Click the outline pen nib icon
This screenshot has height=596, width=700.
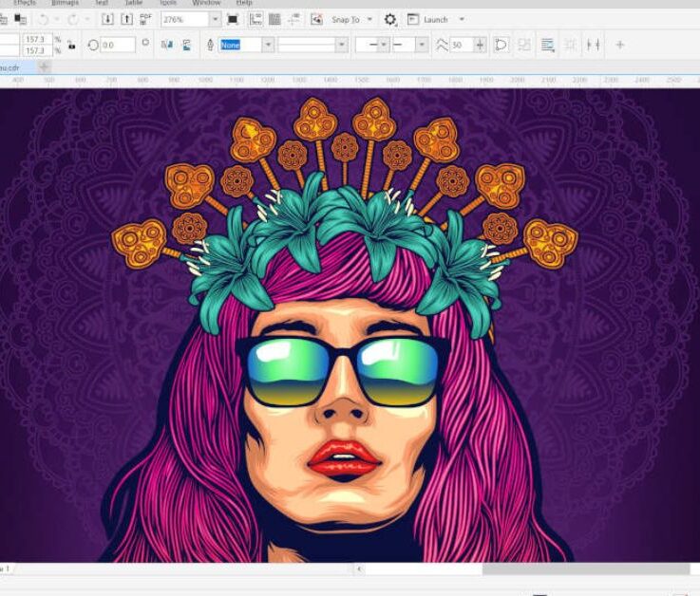point(210,45)
